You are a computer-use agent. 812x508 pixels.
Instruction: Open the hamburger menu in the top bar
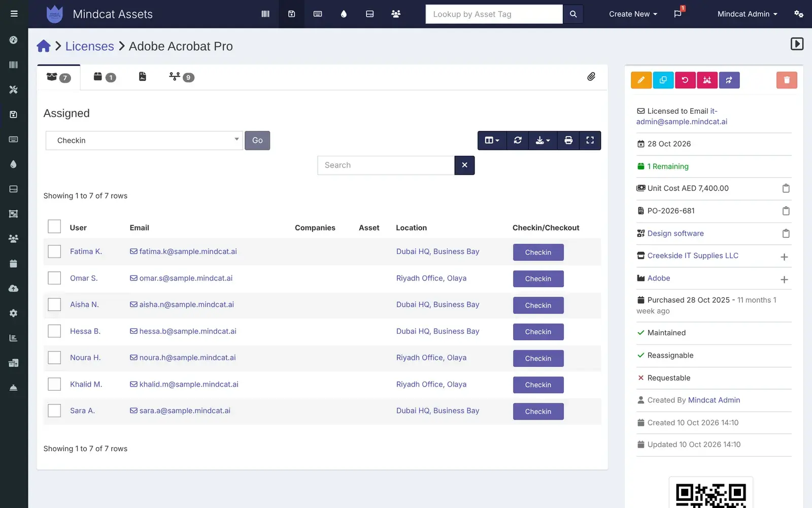(14, 14)
